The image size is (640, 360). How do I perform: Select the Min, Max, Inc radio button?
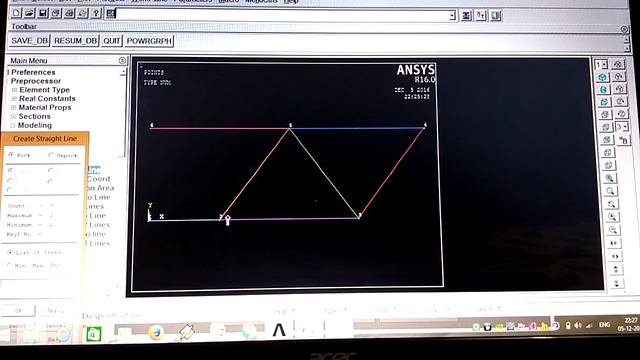pos(9,265)
